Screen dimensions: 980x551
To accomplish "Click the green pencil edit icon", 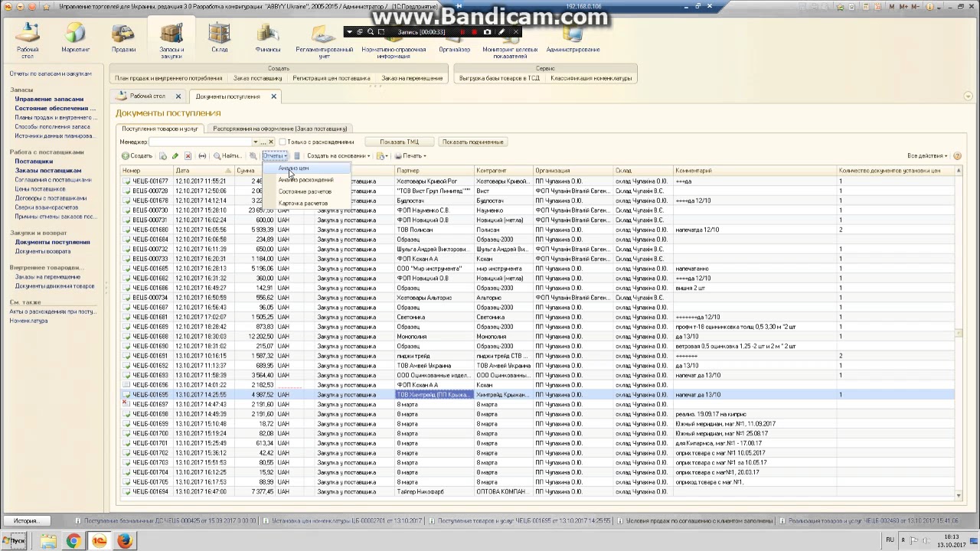I will click(x=175, y=156).
